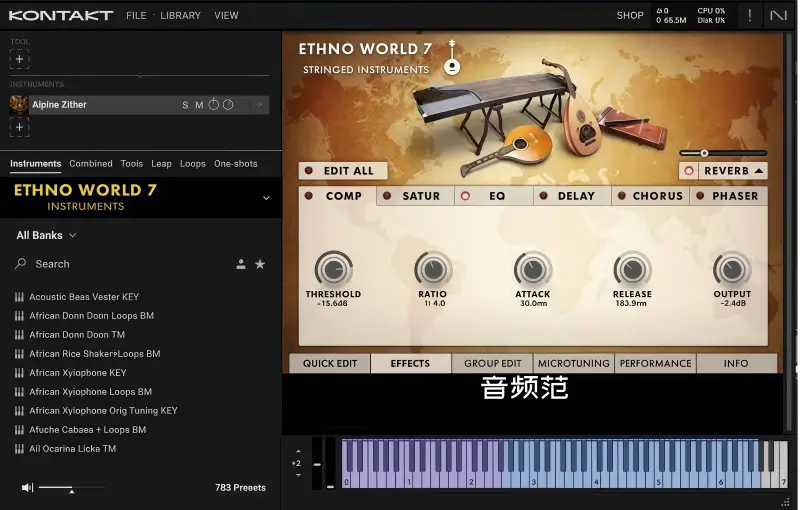Viewport: 800px width, 510px height.
Task: Select preset All Ocarina Licks TM
Action: [x=72, y=449]
